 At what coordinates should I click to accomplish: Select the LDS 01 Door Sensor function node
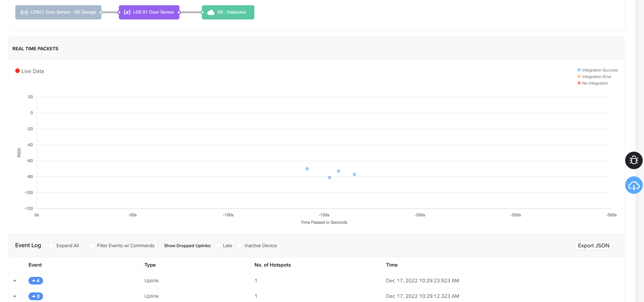[153, 12]
